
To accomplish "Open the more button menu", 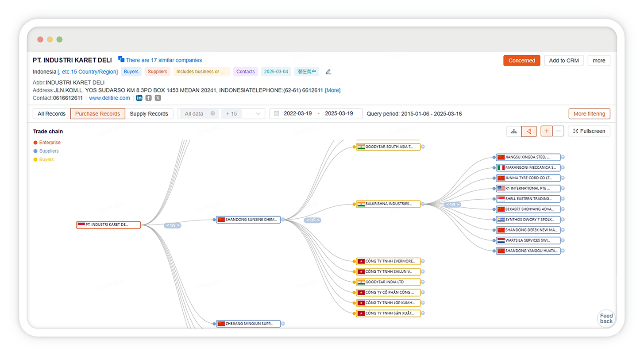I will click(599, 61).
